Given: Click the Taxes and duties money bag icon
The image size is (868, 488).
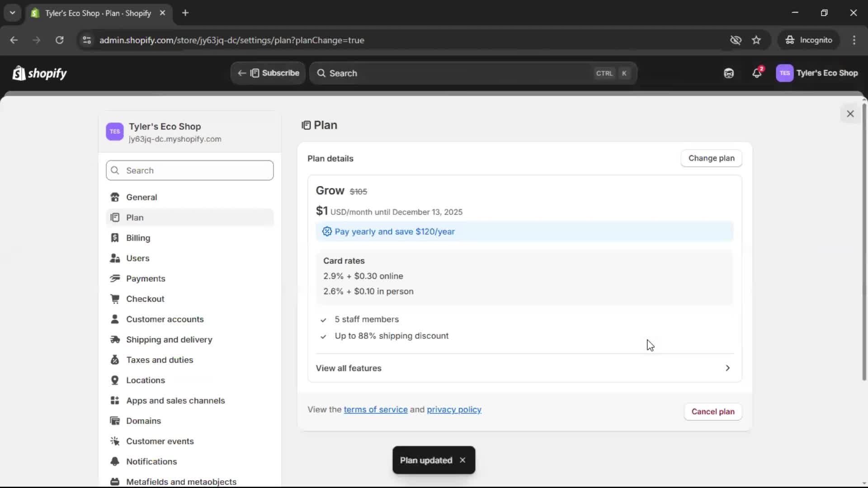Looking at the screenshot, I should pos(115,360).
